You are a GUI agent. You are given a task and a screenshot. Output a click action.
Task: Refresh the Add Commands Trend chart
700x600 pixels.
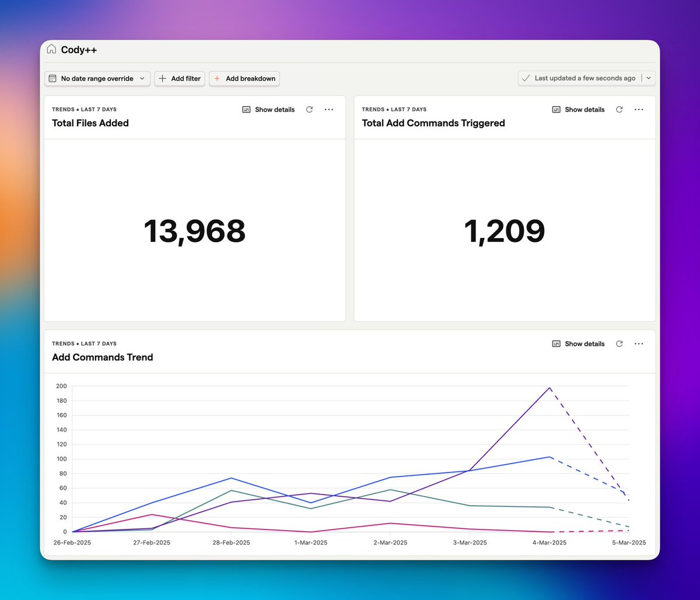tap(619, 343)
